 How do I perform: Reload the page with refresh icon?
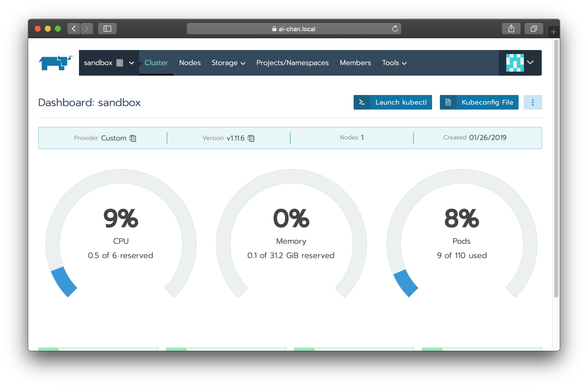coord(395,29)
